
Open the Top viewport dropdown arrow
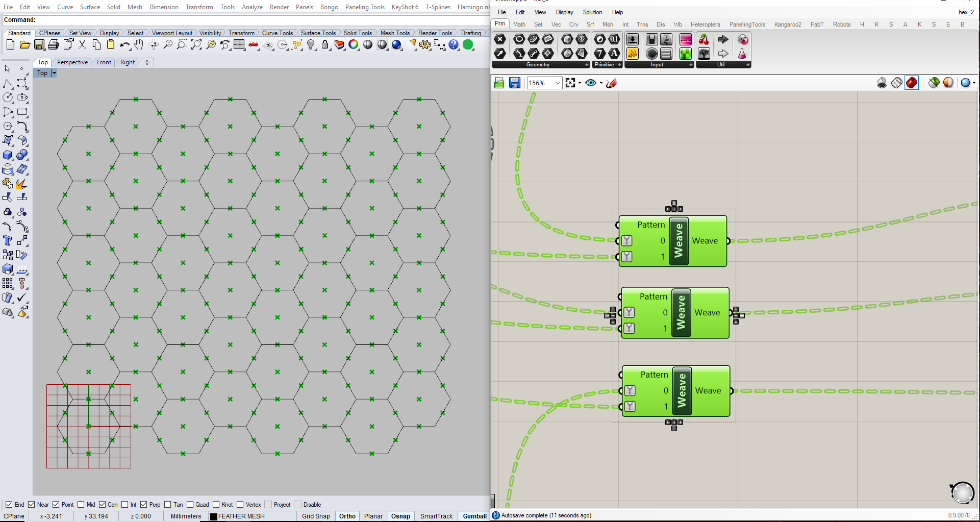[54, 73]
